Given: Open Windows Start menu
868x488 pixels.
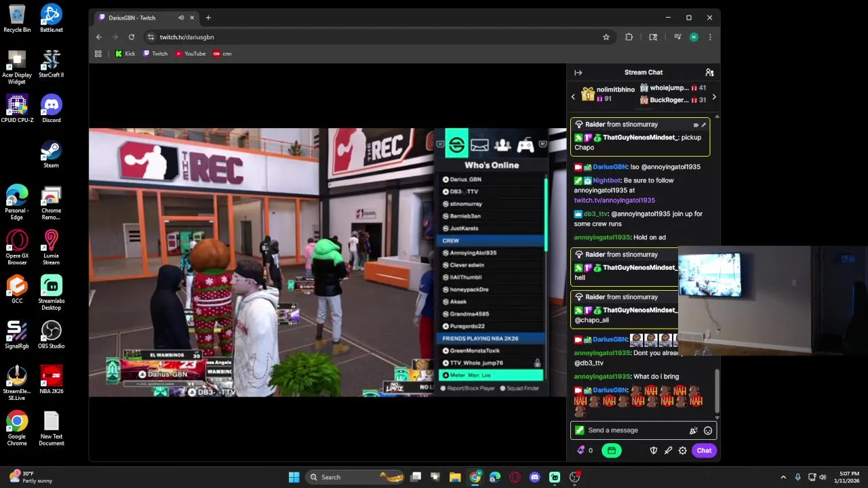Looking at the screenshot, I should click(294, 477).
